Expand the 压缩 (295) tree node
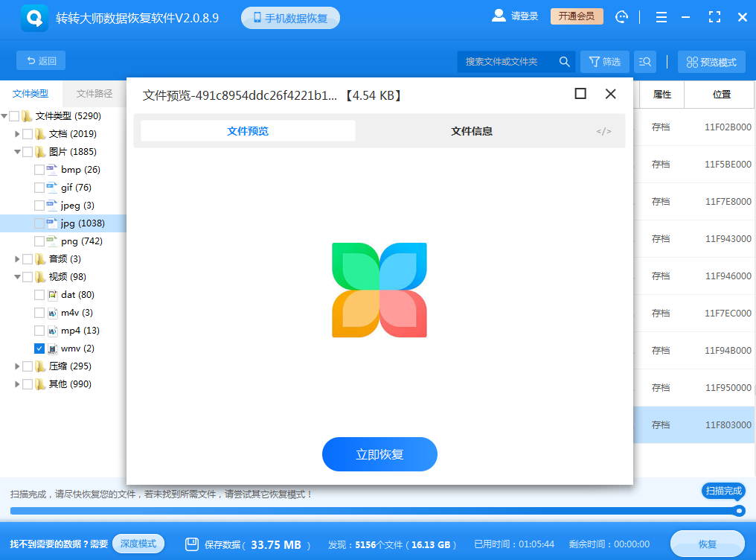 (x=16, y=366)
